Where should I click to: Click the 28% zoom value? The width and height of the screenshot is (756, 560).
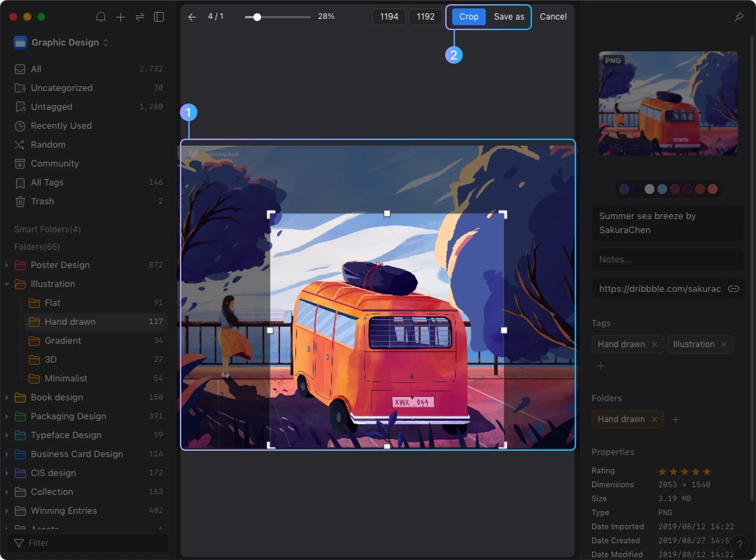pyautogui.click(x=326, y=16)
